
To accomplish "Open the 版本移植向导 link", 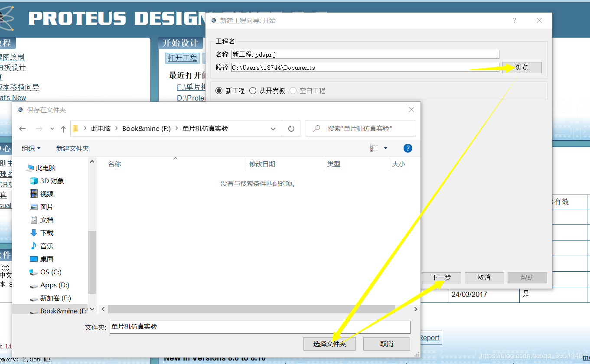I will pos(20,88).
